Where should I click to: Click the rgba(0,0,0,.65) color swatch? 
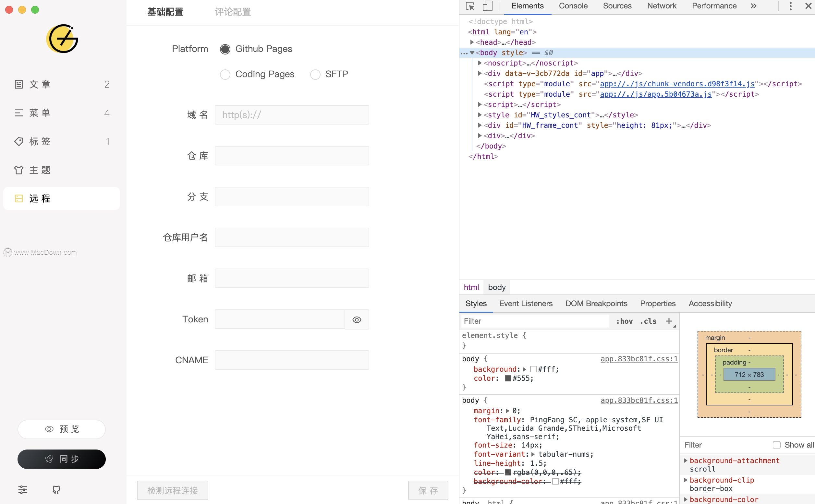[508, 472]
